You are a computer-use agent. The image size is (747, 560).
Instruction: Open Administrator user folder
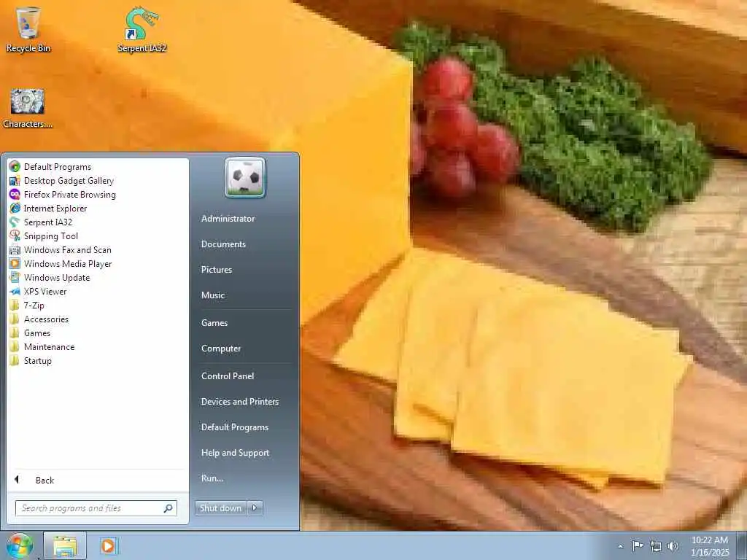click(x=228, y=219)
